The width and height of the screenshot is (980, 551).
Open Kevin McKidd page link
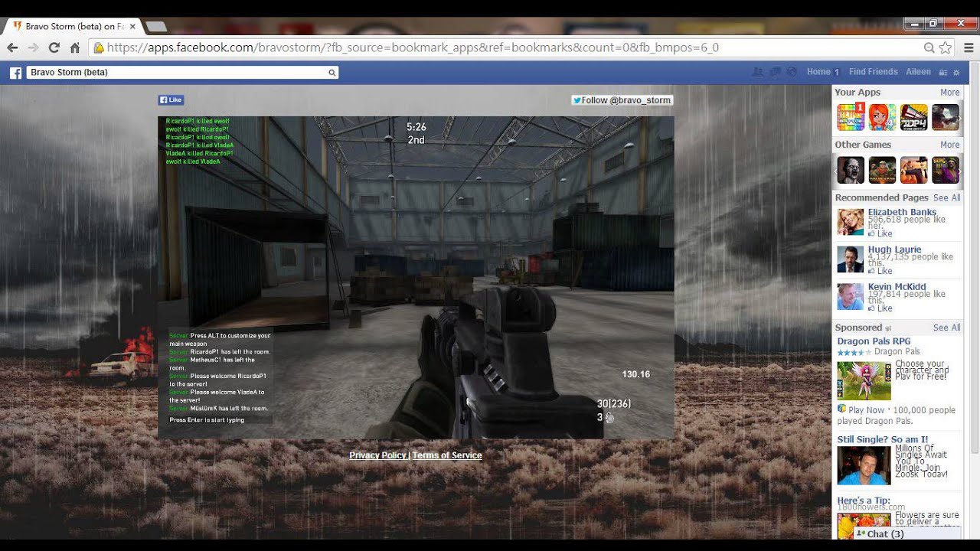point(897,287)
